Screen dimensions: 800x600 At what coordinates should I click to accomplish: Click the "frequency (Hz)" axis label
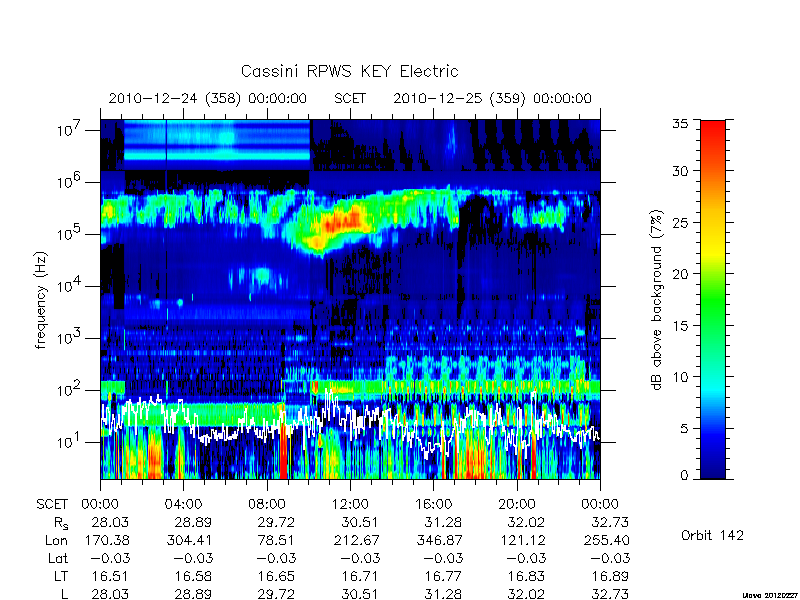(x=41, y=300)
